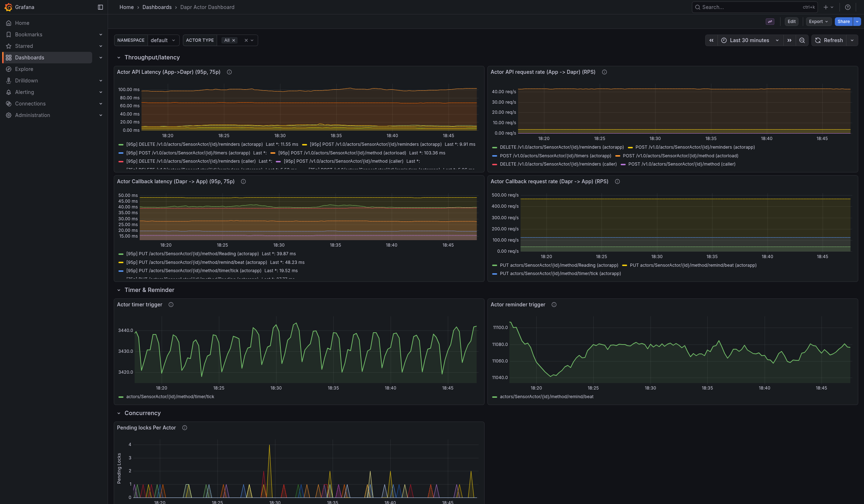Show info for Actor Callback request rate panel
The image size is (864, 504).
click(617, 181)
